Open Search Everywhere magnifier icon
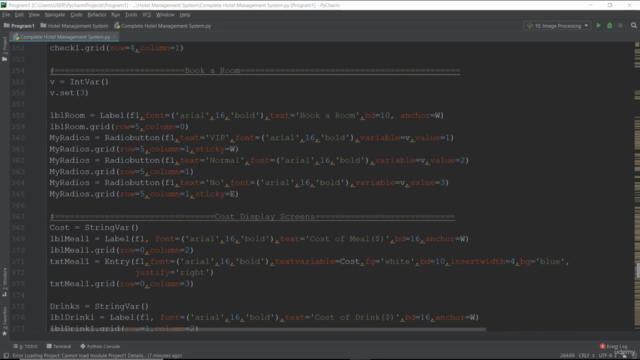 pos(633,26)
